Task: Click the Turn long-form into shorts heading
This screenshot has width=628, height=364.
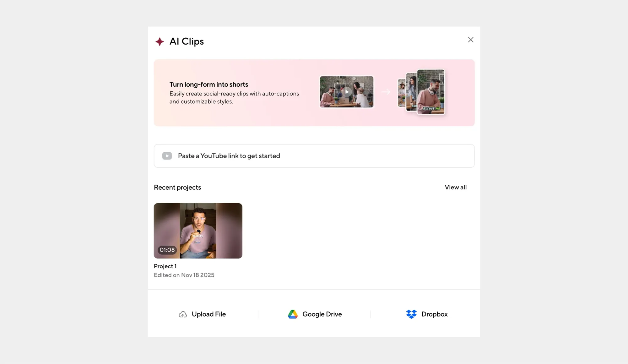Action: click(x=208, y=84)
